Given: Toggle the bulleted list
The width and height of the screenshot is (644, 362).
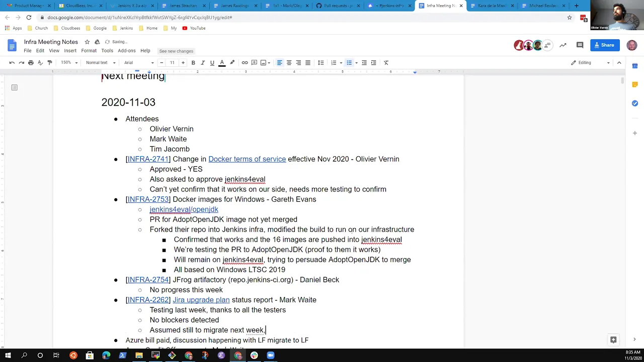Looking at the screenshot, I should tap(349, 63).
